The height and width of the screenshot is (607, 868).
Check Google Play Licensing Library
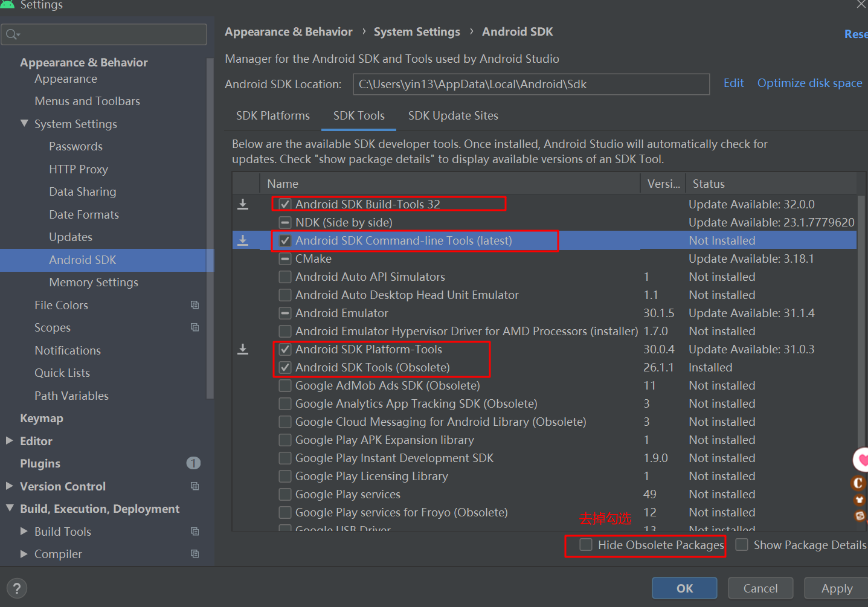pyautogui.click(x=285, y=476)
